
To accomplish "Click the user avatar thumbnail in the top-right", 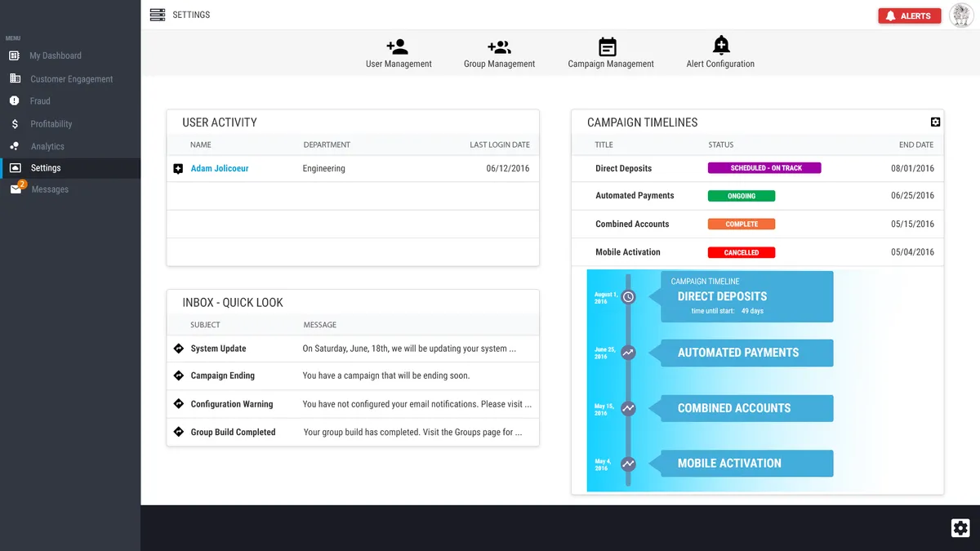I will point(961,15).
